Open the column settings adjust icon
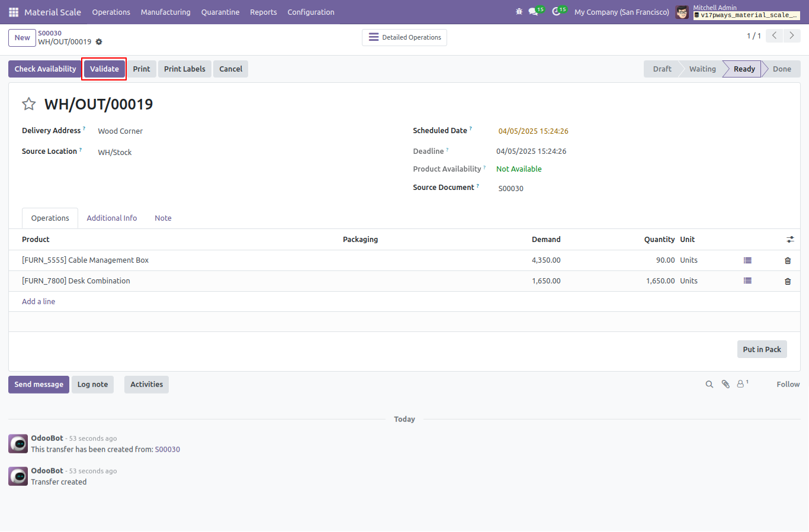 tap(790, 240)
